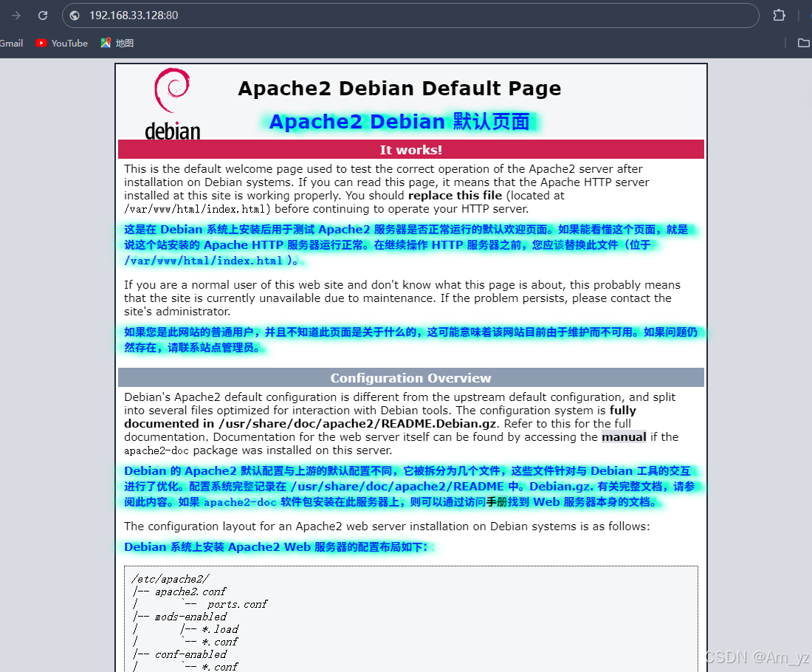Click the Apache2 Debian 默认页面 translated heading
The width and height of the screenshot is (812, 672).
coord(399,122)
